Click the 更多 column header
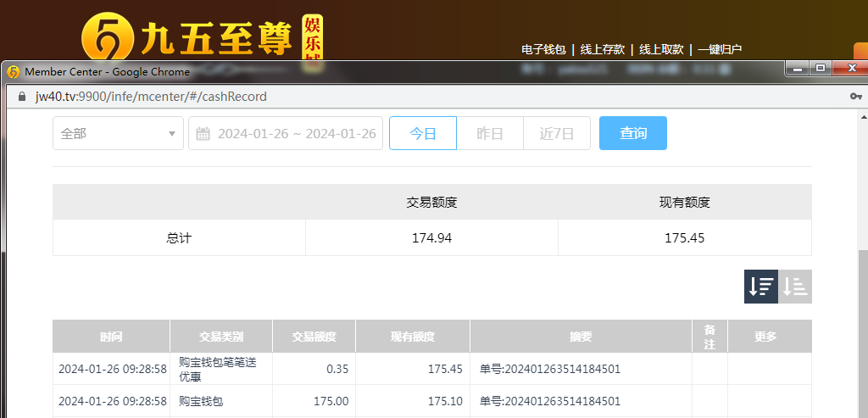This screenshot has height=418, width=868. (x=770, y=336)
